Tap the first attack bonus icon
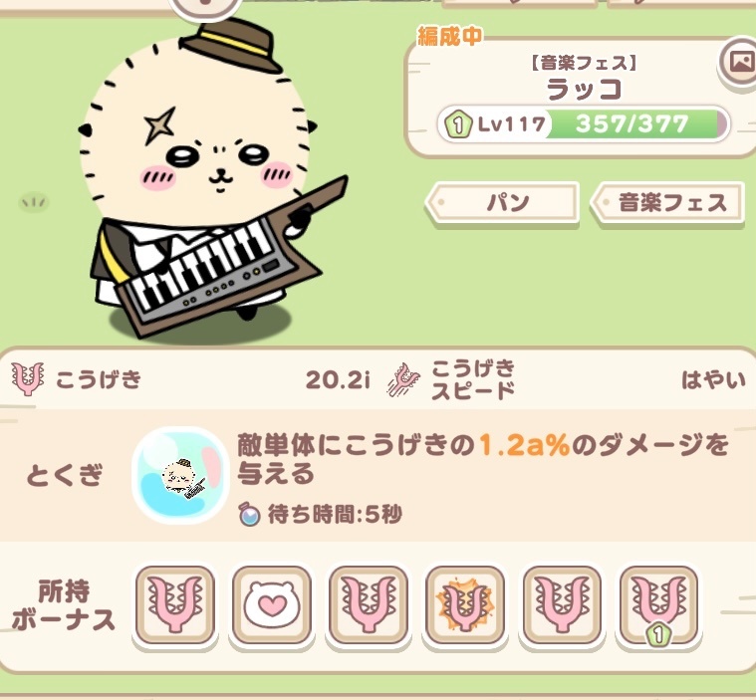Image resolution: width=756 pixels, height=700 pixels. point(175,605)
